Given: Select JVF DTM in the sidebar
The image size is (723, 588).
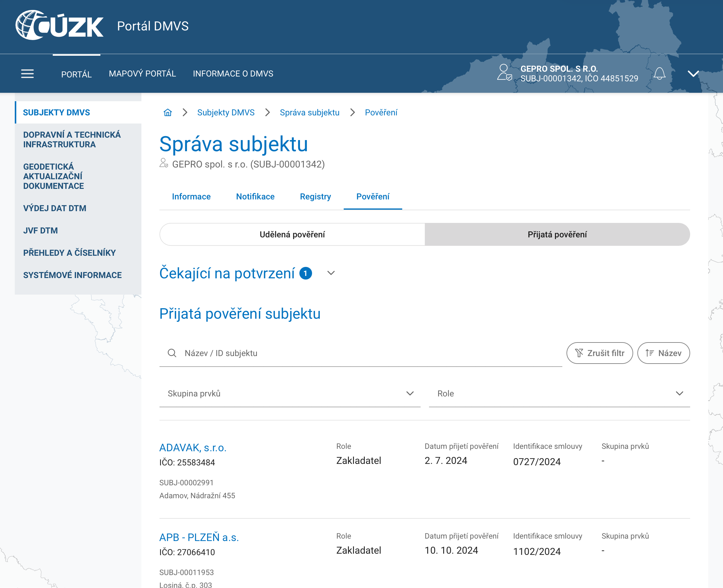Looking at the screenshot, I should point(40,230).
